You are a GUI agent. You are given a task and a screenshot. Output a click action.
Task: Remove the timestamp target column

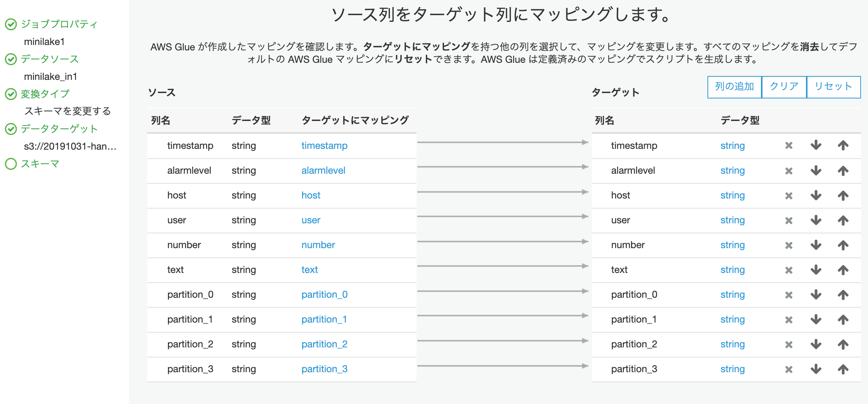tap(788, 146)
